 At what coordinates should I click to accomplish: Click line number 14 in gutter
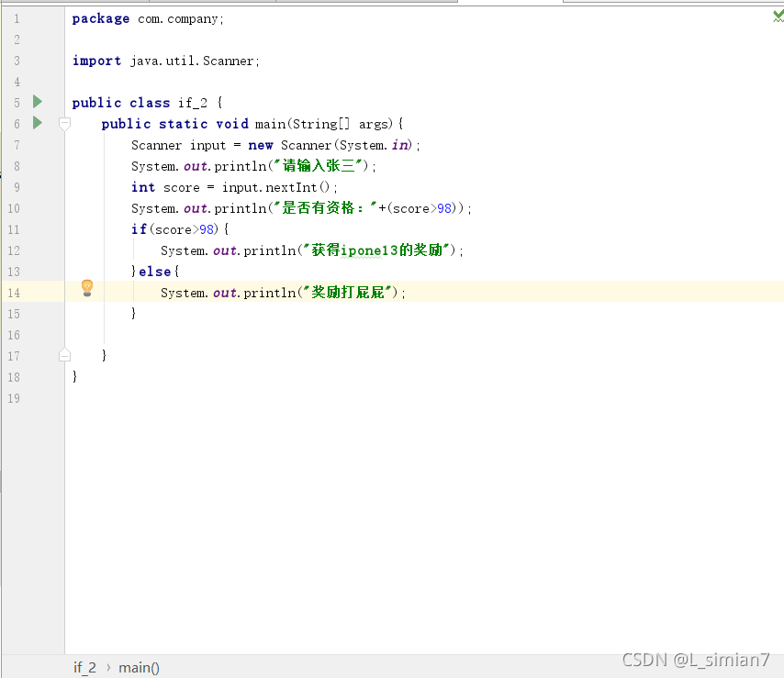14,293
